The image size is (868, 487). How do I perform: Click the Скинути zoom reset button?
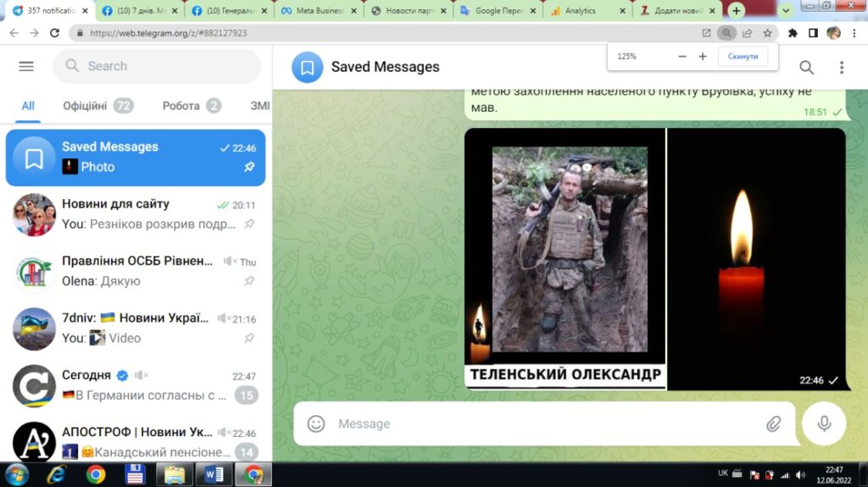click(743, 57)
